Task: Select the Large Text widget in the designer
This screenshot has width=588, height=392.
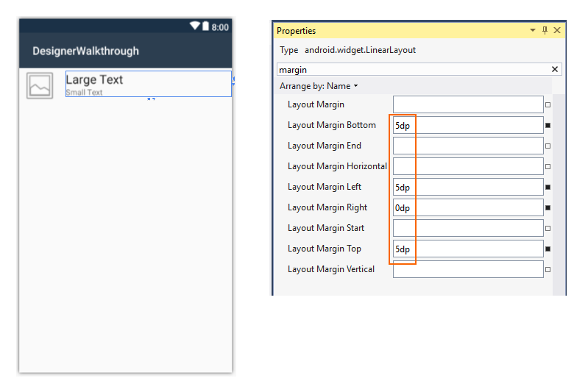Action: tap(94, 79)
